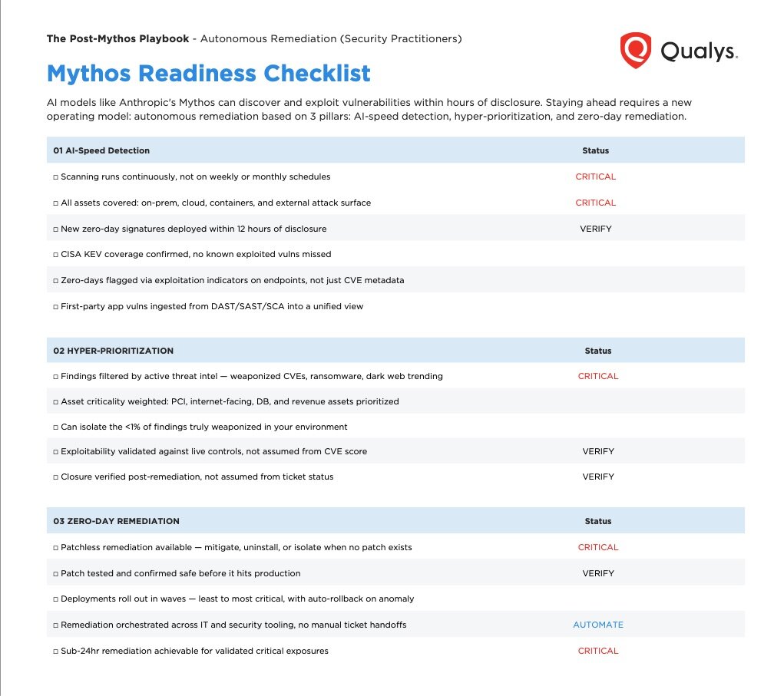Click the Status header in Zero-Day Remediation

point(598,521)
